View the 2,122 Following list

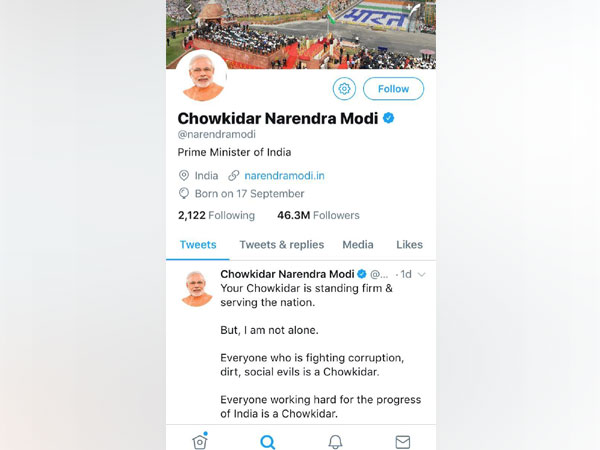click(x=216, y=215)
